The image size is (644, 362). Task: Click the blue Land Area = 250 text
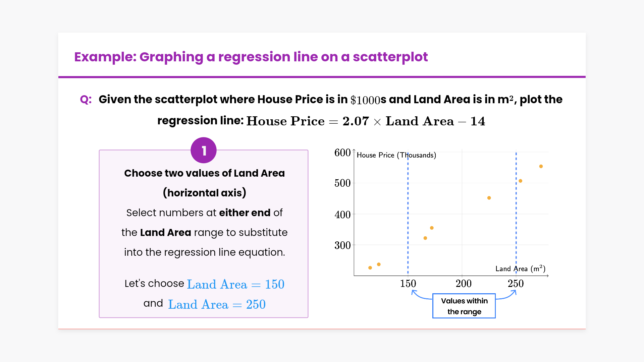217,304
